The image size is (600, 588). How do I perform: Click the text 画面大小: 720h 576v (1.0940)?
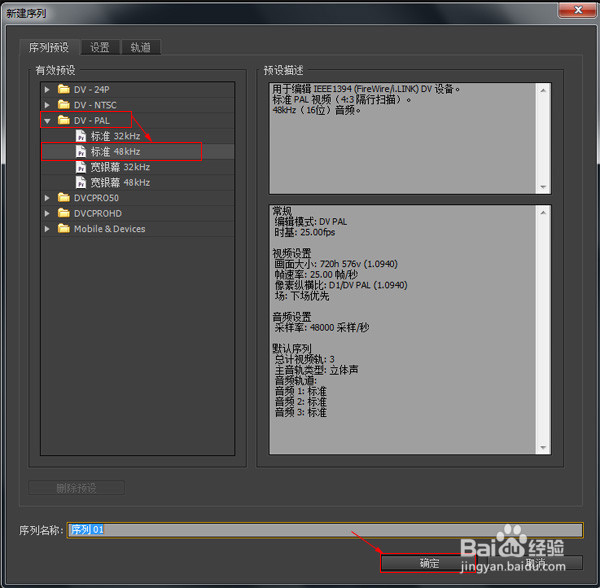(336, 264)
